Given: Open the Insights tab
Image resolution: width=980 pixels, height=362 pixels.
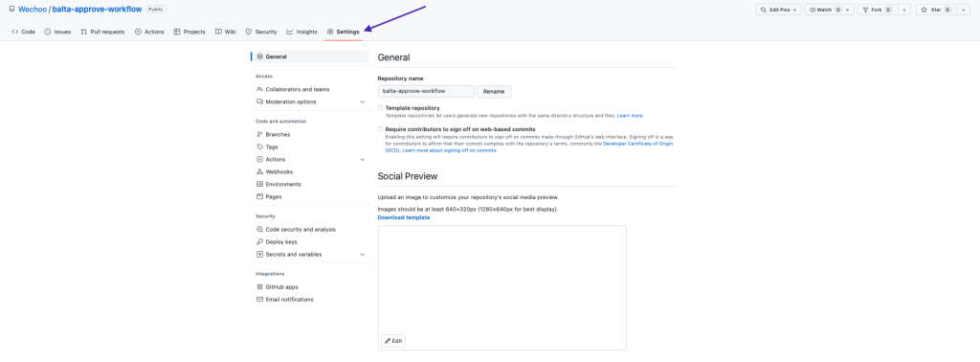Looking at the screenshot, I should click(x=301, y=32).
